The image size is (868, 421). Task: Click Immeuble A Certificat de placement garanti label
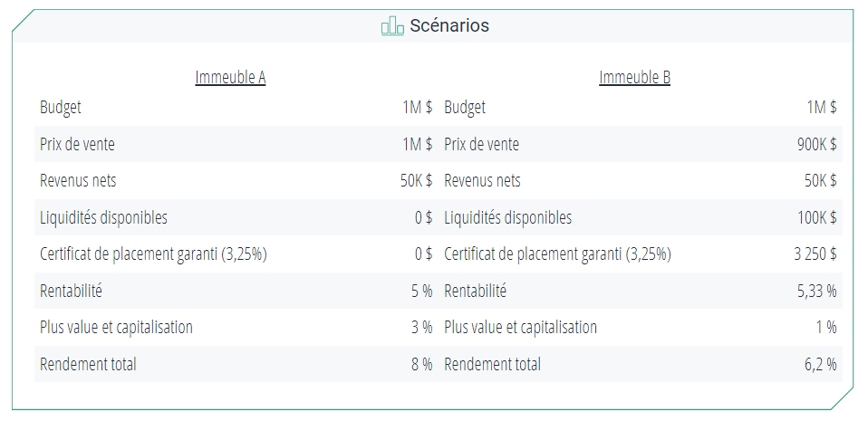click(x=153, y=254)
